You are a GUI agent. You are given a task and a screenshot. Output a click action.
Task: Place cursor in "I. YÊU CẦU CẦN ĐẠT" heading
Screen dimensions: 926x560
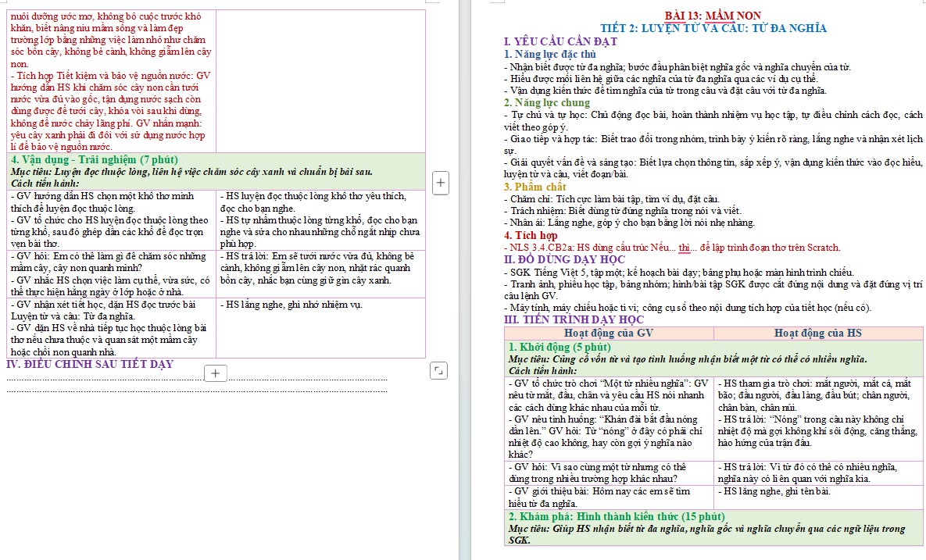click(x=560, y=41)
